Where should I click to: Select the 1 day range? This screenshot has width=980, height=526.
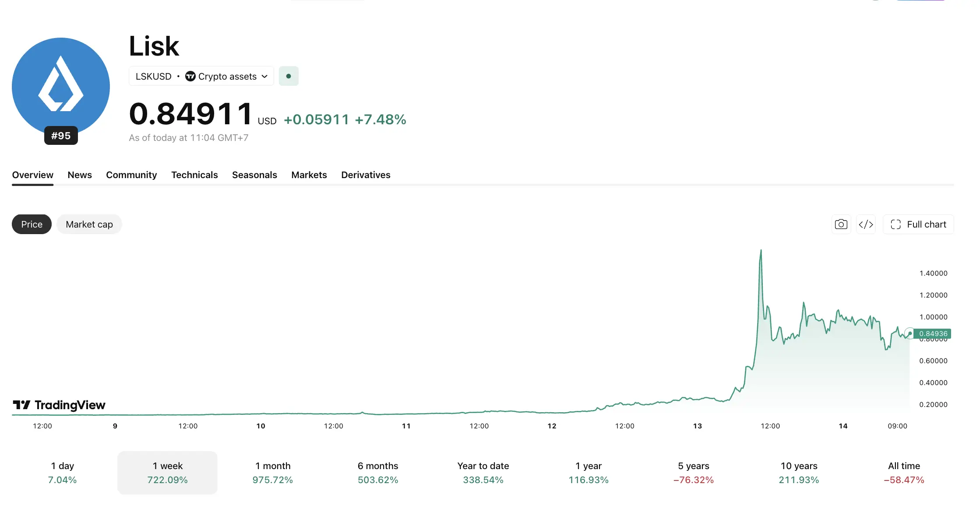[x=62, y=473]
